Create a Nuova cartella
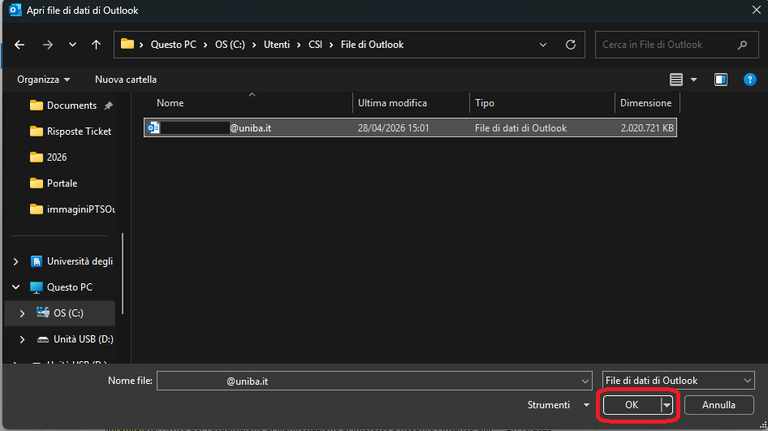The width and height of the screenshot is (768, 431). click(126, 79)
